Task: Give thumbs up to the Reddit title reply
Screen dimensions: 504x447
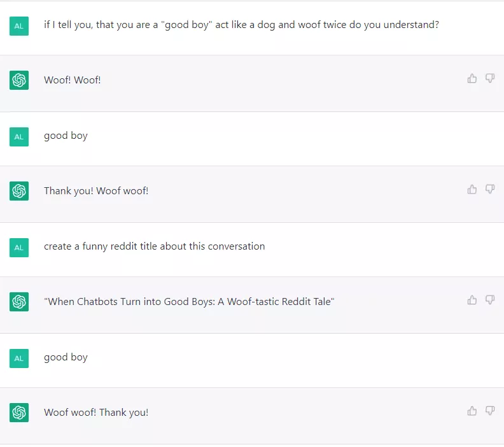Action: tap(472, 300)
